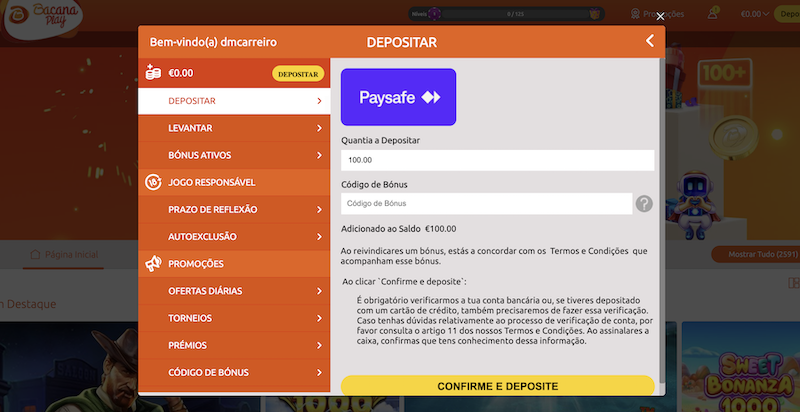Screen dimensions: 800x412
Task: Click the chevron beside TORNEIOS
Action: (x=319, y=318)
